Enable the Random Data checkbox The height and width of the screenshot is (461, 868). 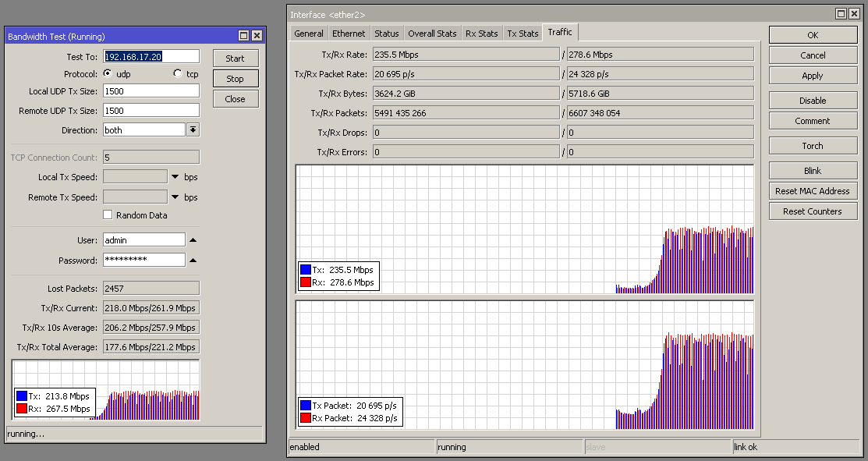[108, 215]
